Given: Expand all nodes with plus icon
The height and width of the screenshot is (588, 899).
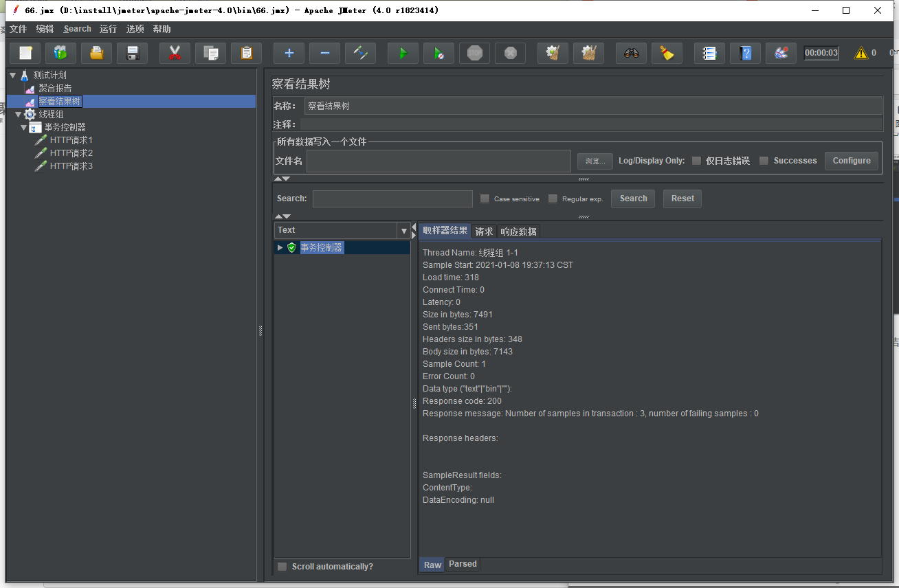Looking at the screenshot, I should click(x=289, y=53).
